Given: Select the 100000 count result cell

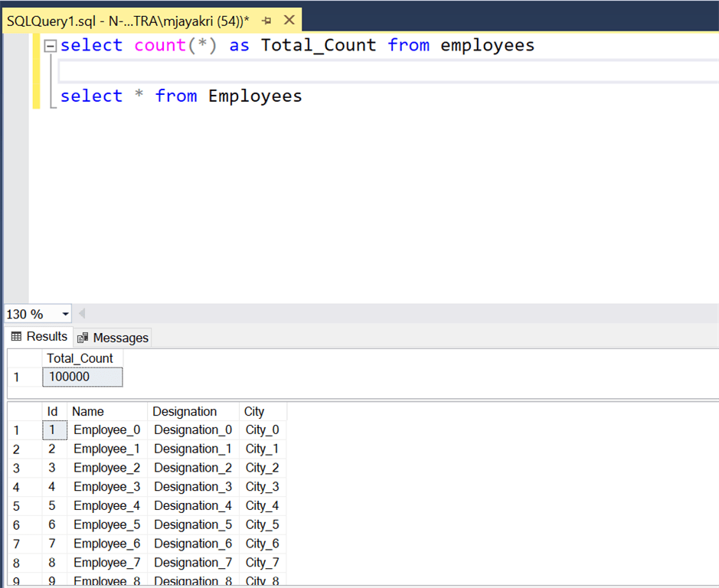Looking at the screenshot, I should pyautogui.click(x=82, y=377).
